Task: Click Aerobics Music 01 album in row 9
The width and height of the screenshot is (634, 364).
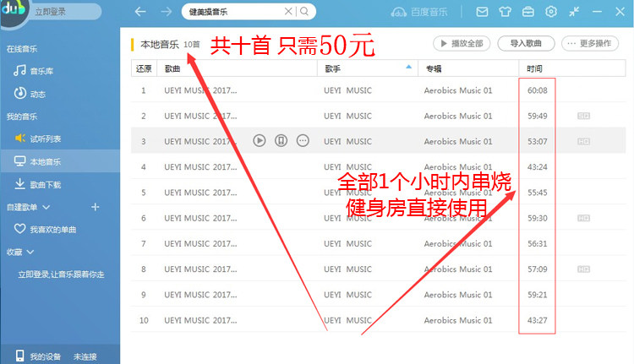Action: click(x=458, y=295)
